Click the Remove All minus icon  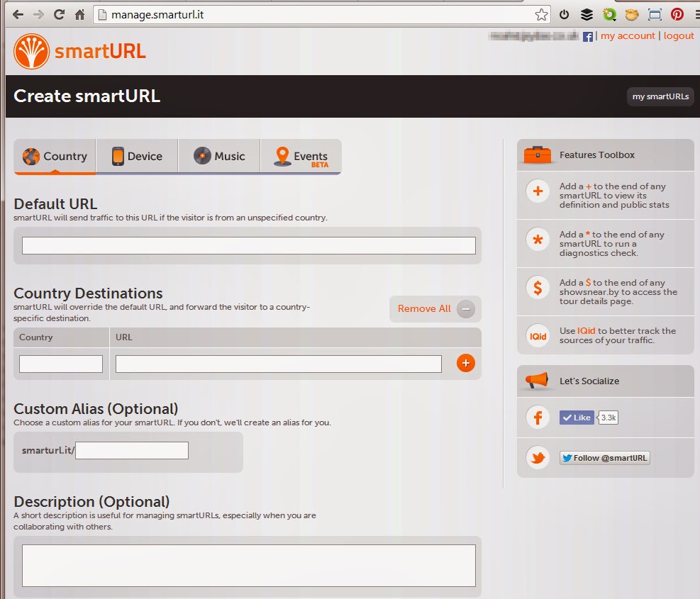(466, 308)
